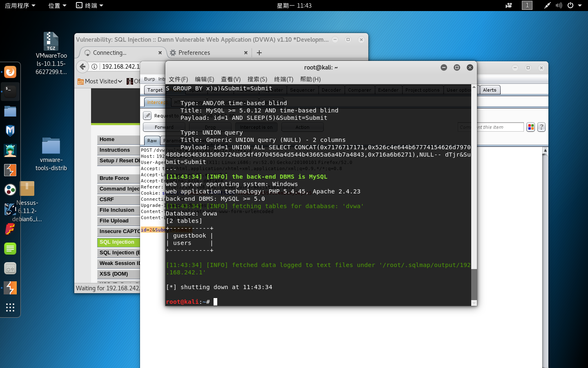Click site info icon in Firefox URL bar
The width and height of the screenshot is (588, 368).
94,67
